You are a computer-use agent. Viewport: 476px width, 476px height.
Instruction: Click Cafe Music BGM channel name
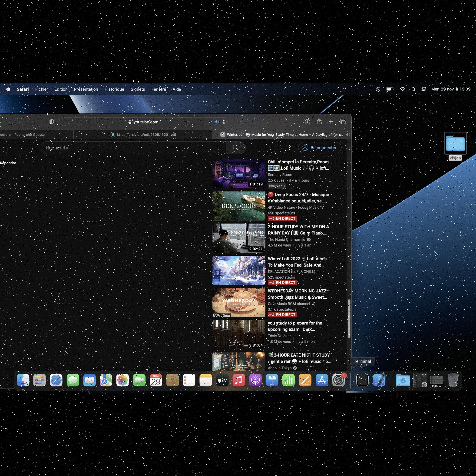click(289, 304)
